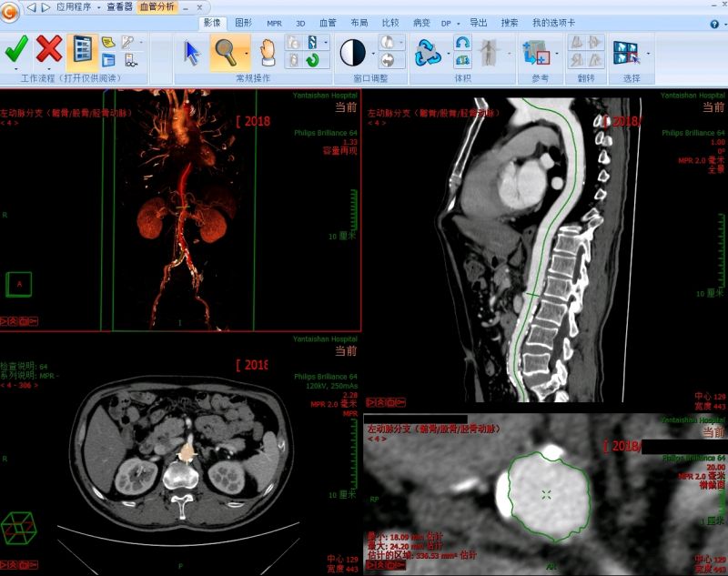The width and height of the screenshot is (728, 576).
Task: Select the blue arrow pointer tool
Action: click(192, 52)
